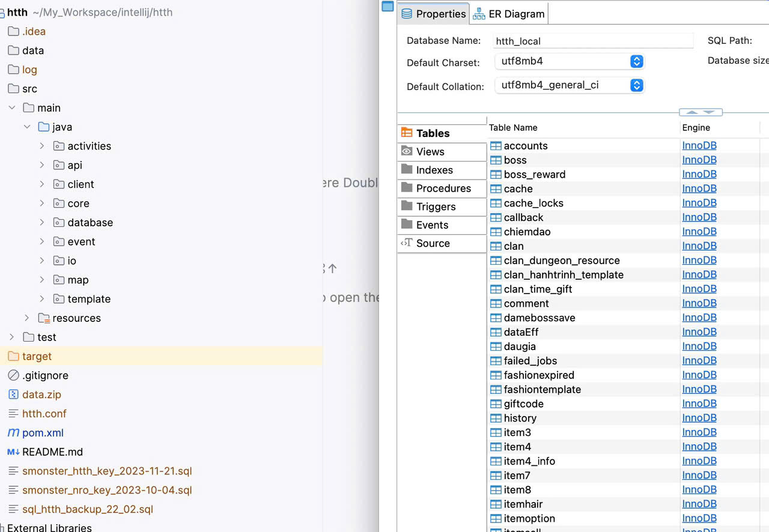
Task: Expand the test folder
Action: (x=12, y=337)
